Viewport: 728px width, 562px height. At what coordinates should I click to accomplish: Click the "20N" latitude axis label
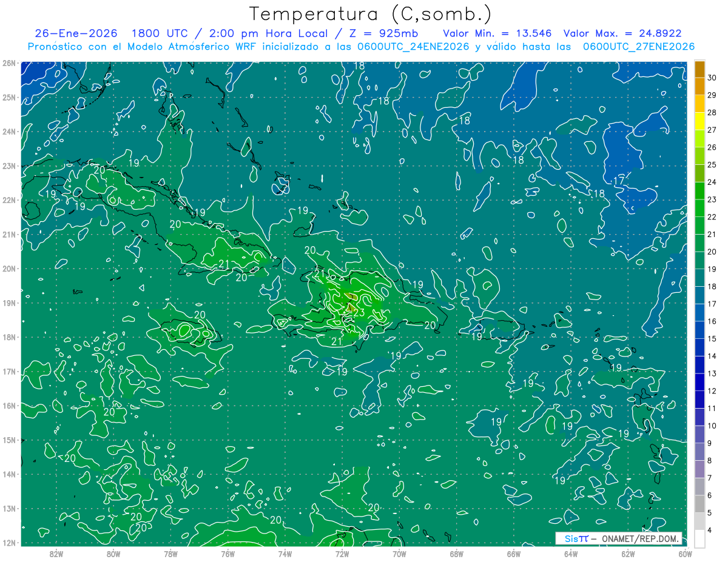(x=8, y=269)
